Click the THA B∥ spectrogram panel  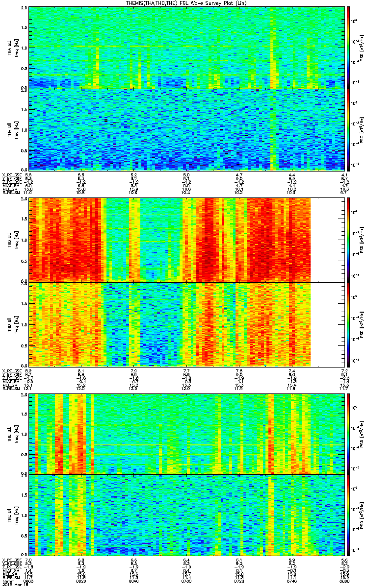point(186,129)
